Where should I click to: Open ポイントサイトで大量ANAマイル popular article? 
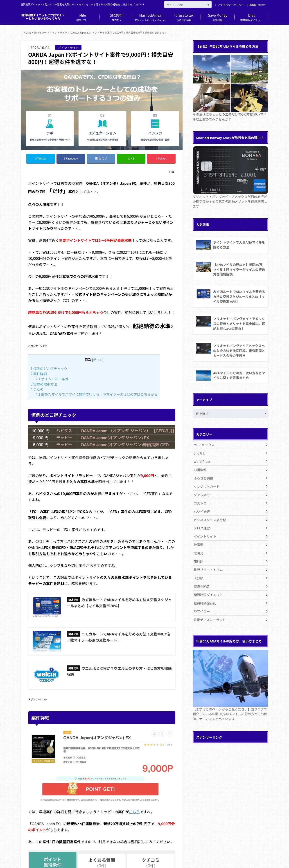point(230,245)
